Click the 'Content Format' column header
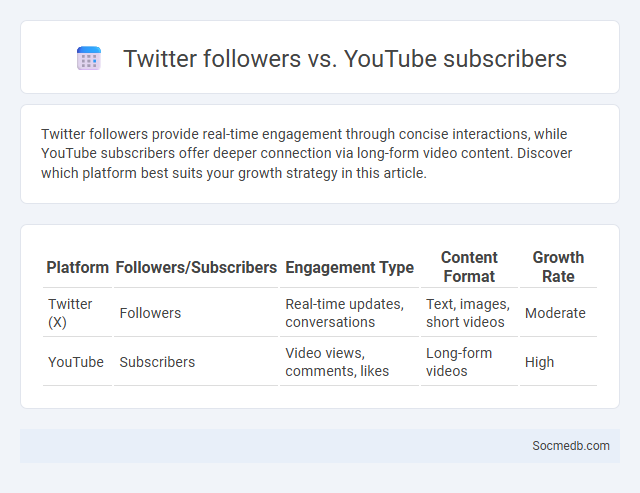The height and width of the screenshot is (493, 640). pyautogui.click(x=469, y=267)
